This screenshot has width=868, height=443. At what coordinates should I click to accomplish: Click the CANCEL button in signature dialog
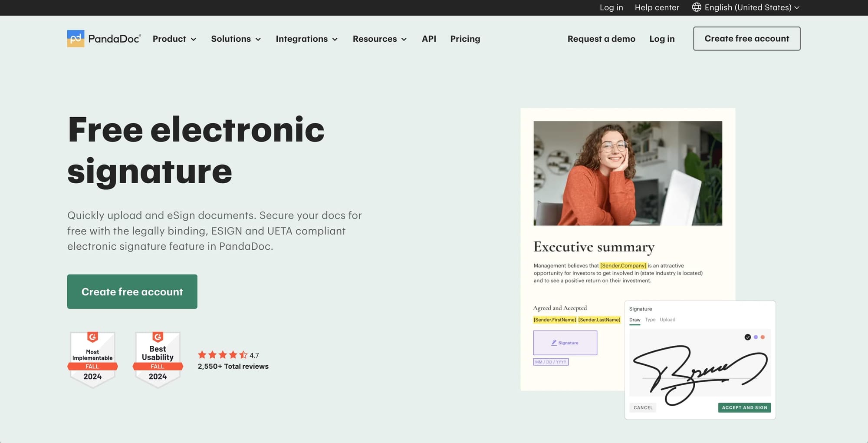tap(643, 407)
